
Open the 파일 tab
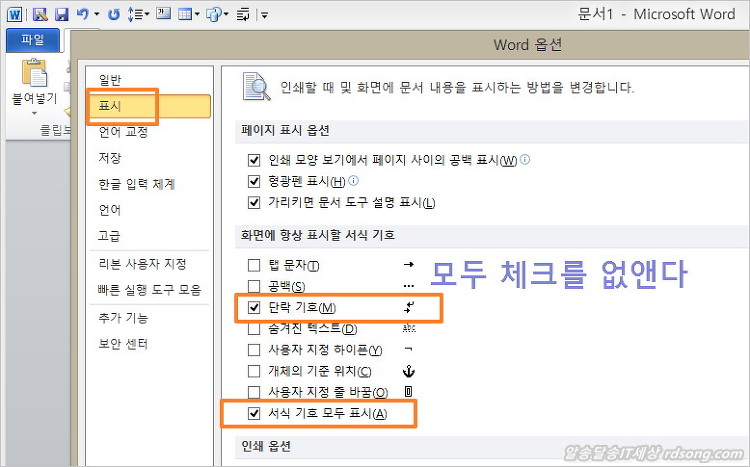tap(33, 40)
